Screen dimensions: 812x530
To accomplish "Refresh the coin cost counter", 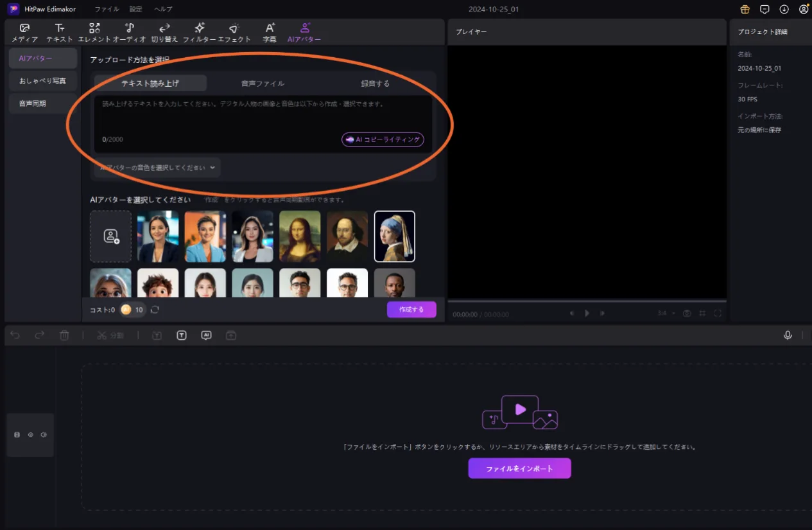I will (155, 310).
